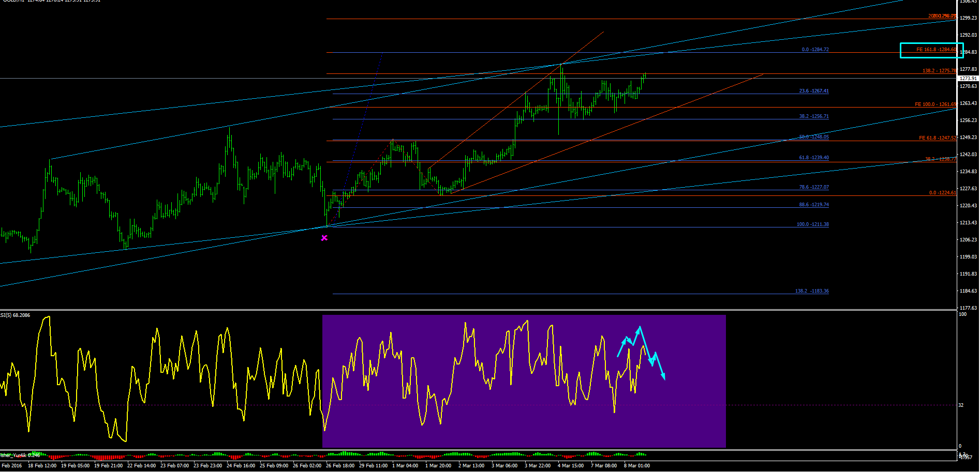Viewport: 980px width, 472px height.
Task: Click the 23 Feb 07:00 time label
Action: [x=175, y=466]
